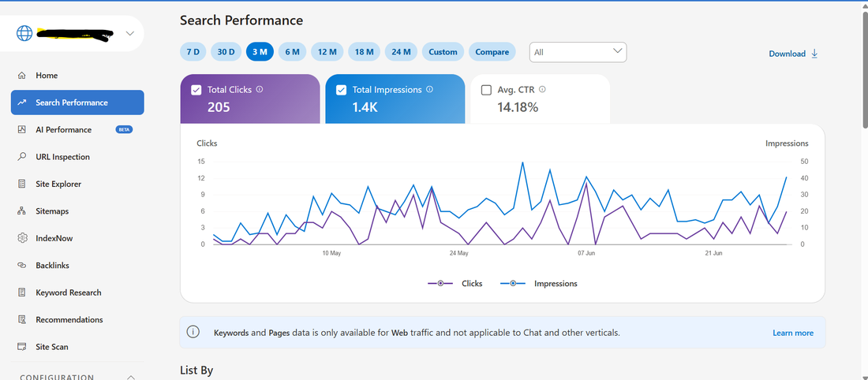Click the Backlinks chain icon
The image size is (868, 380).
tap(22, 265)
